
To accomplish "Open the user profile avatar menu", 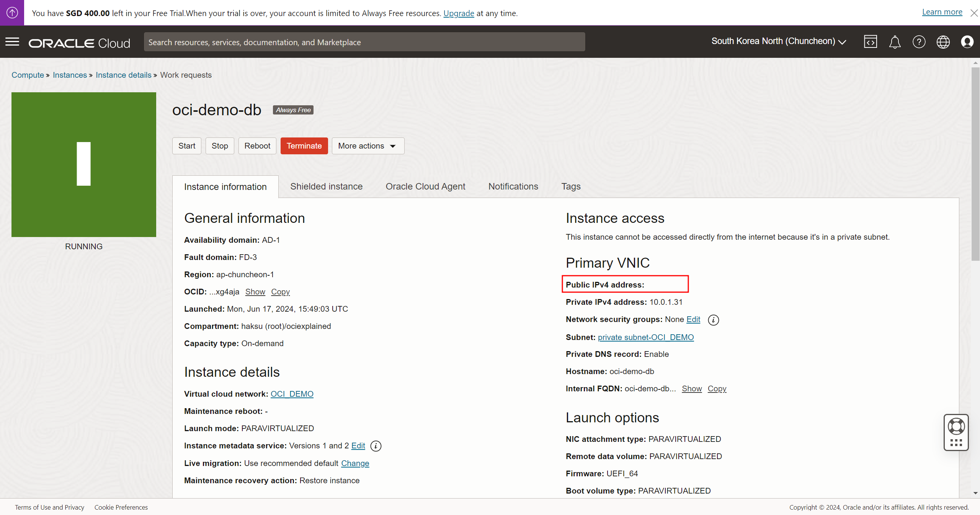I will (967, 42).
